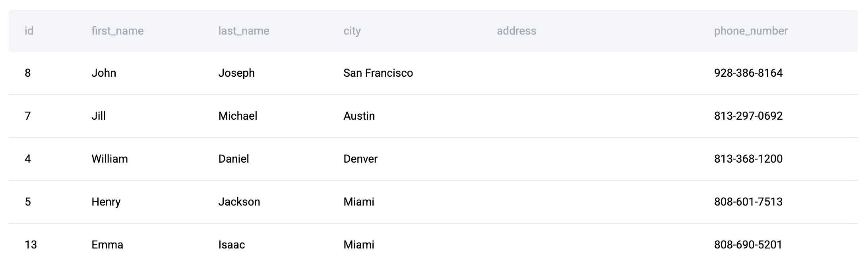Image resolution: width=868 pixels, height=264 pixels.
Task: Select phone number 813-297-0692
Action: click(748, 116)
